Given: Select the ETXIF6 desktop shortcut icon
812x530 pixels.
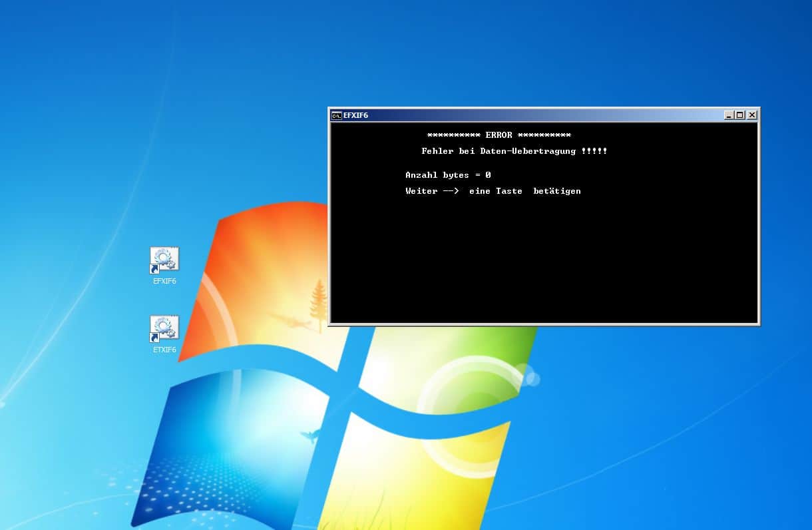Looking at the screenshot, I should tap(164, 329).
